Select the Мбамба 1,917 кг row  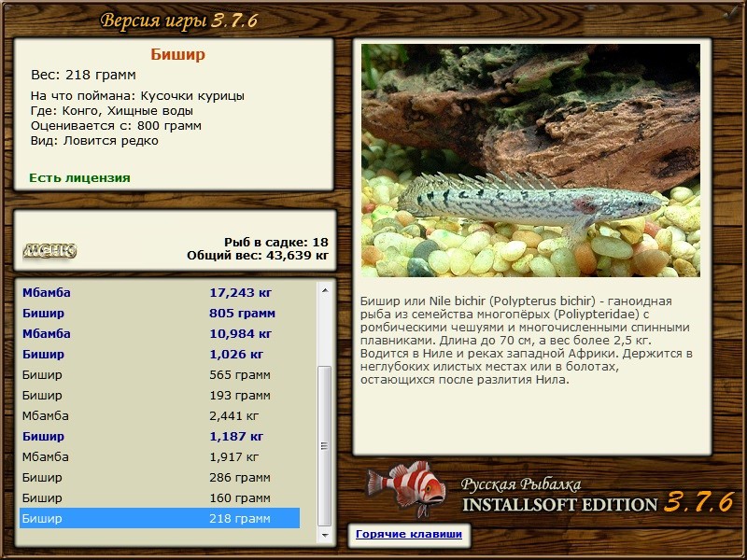[x=160, y=456]
